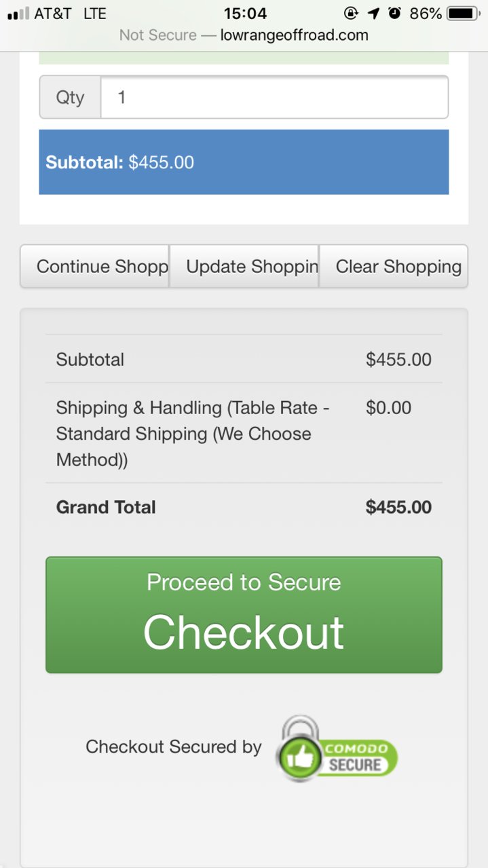Tap the Subtotal row in totals table
The image size is (488, 868).
pyautogui.click(x=244, y=359)
